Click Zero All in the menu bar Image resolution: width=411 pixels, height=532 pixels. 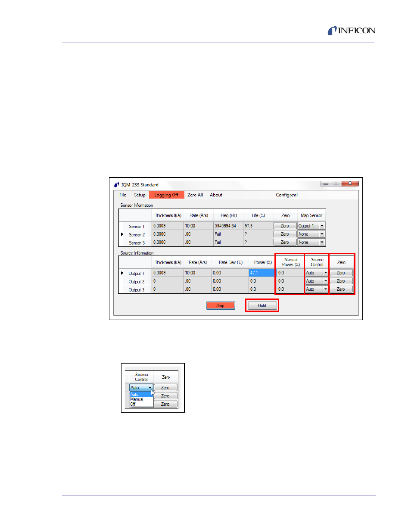point(195,195)
